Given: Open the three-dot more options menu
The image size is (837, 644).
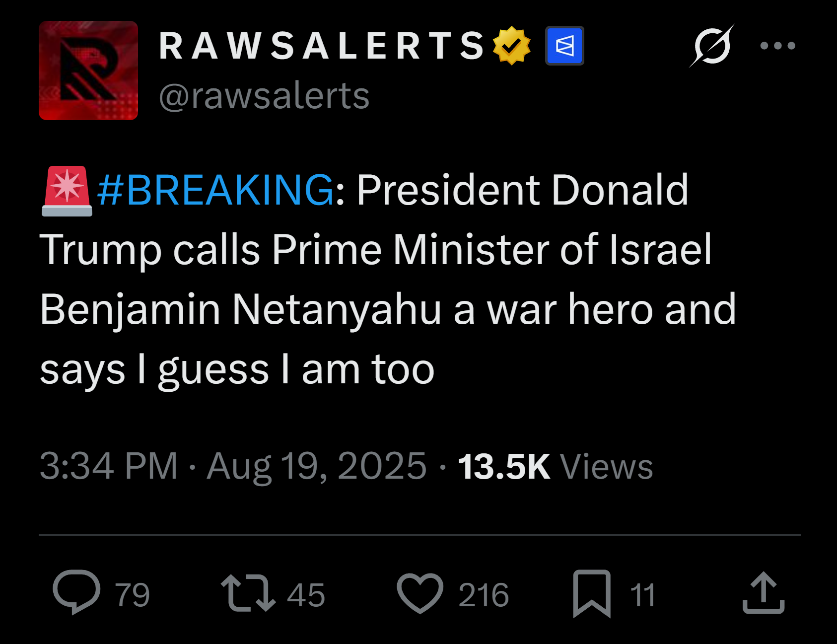Looking at the screenshot, I should tap(778, 46).
